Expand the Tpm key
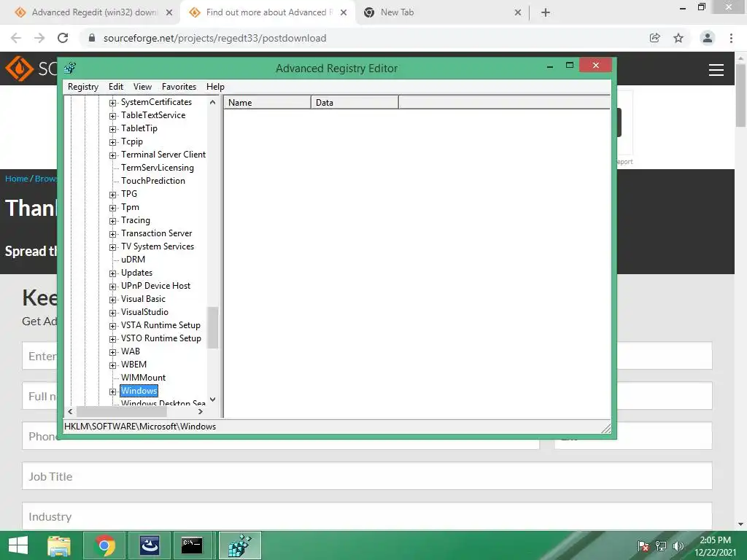Screen dimensions: 747x560 pyautogui.click(x=112, y=208)
